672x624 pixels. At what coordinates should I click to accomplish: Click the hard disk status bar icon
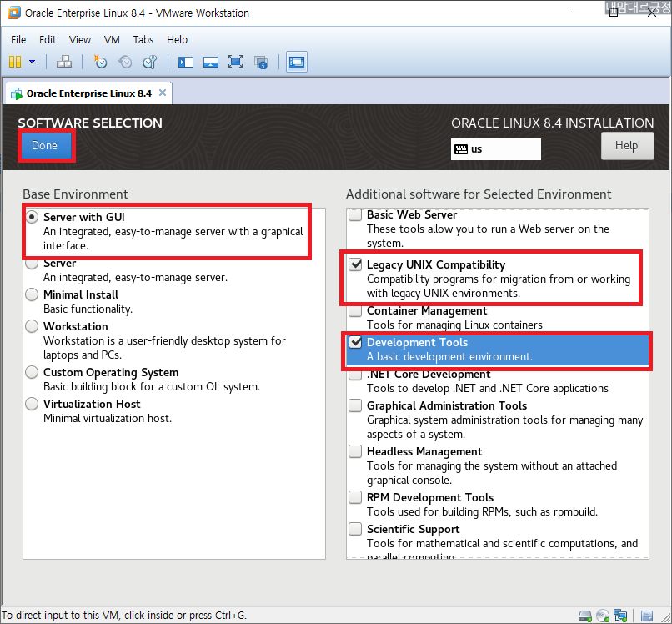click(585, 616)
